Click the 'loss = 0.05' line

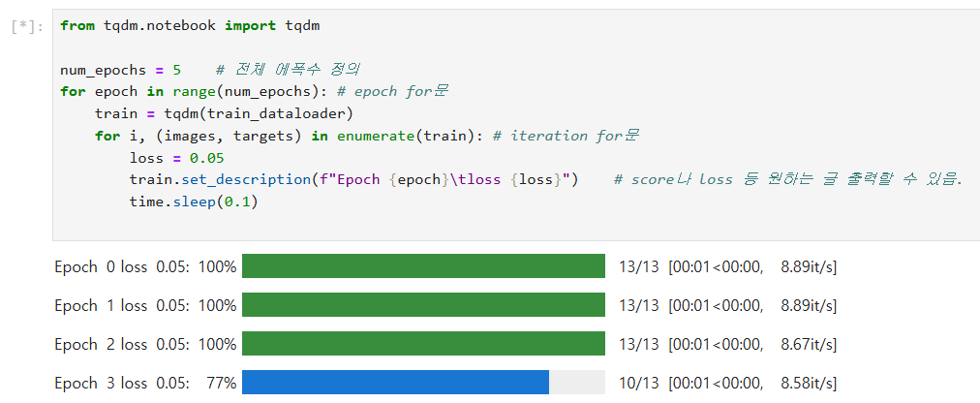pos(177,158)
